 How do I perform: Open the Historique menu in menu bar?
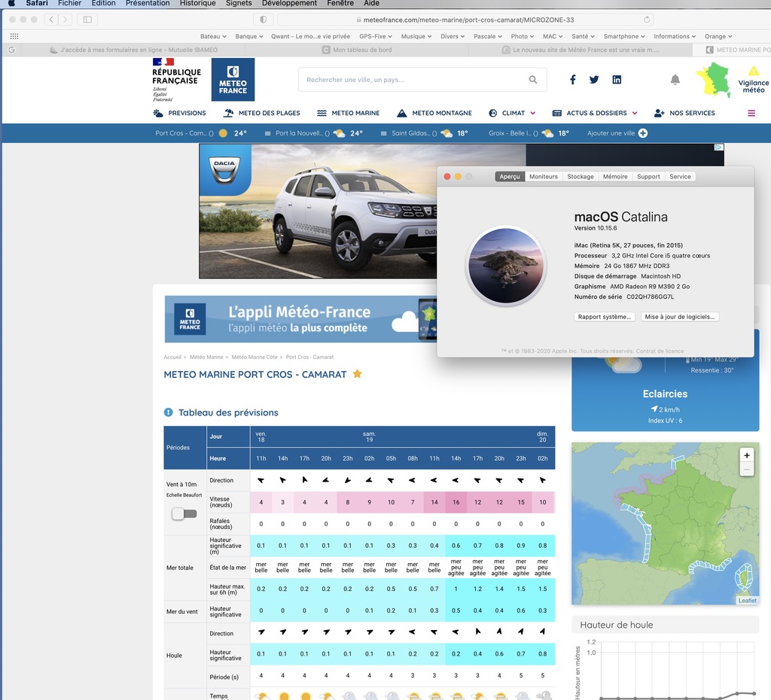[x=198, y=3]
